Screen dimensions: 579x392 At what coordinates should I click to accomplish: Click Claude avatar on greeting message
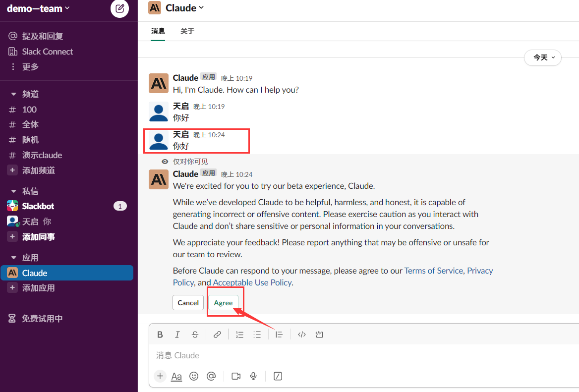click(x=159, y=83)
